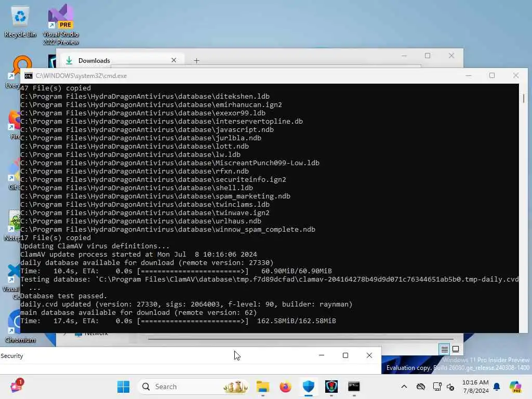Open Visual Studio 2022 Preview shortcut
Screen dimensions: 532x399
(x=60, y=24)
